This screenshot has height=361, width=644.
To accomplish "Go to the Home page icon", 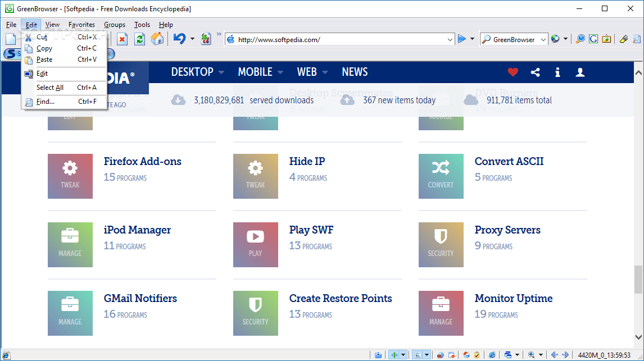I will (x=157, y=39).
